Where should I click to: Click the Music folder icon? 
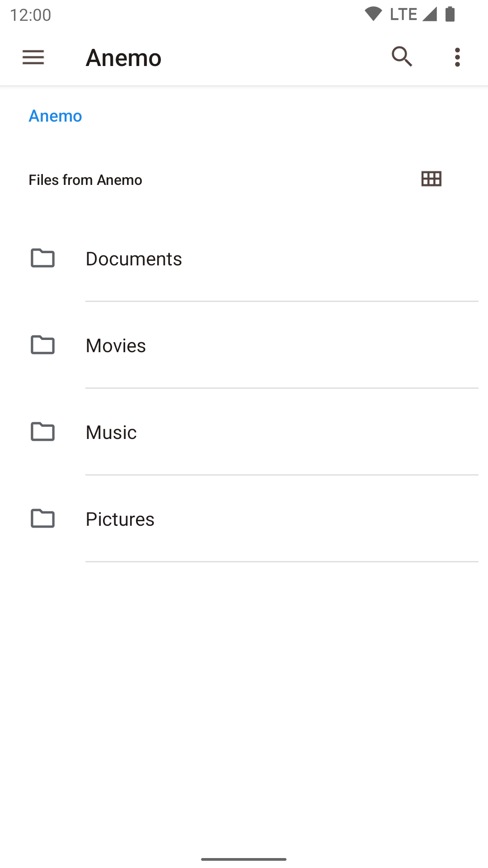42,432
